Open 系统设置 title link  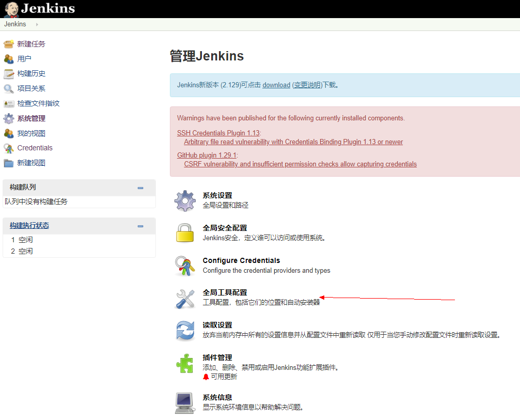point(217,195)
